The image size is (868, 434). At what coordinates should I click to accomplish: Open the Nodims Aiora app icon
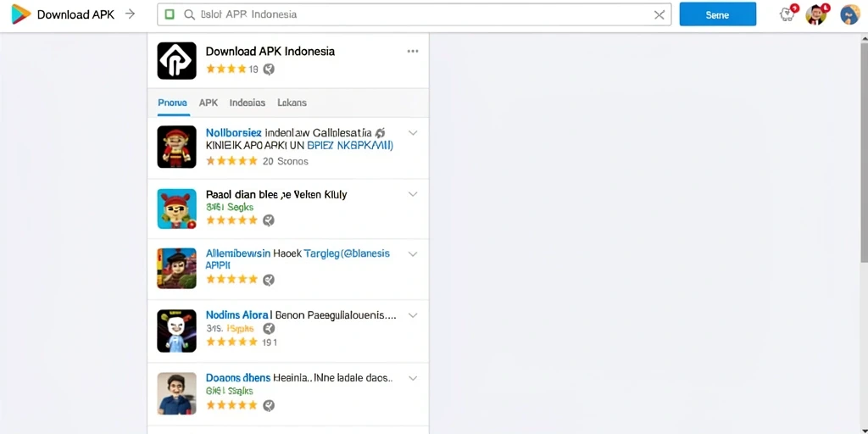coord(176,331)
